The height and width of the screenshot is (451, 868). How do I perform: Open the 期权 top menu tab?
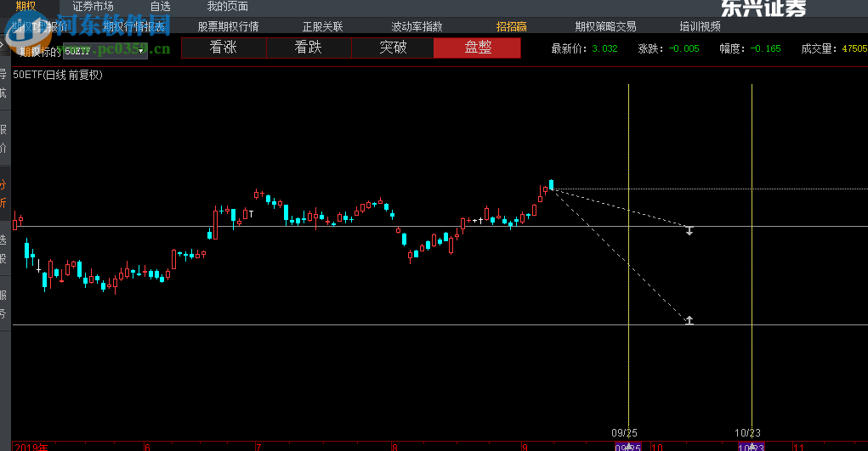point(26,6)
